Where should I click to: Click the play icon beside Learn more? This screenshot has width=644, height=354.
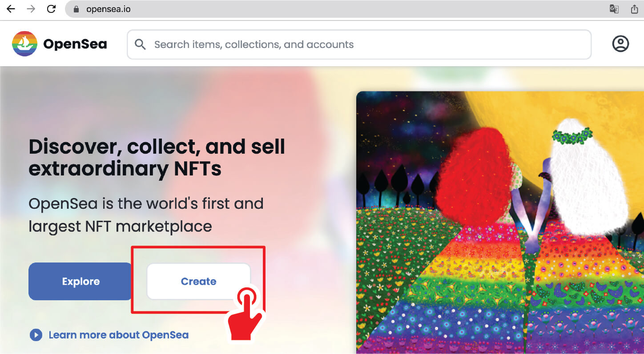coord(36,335)
